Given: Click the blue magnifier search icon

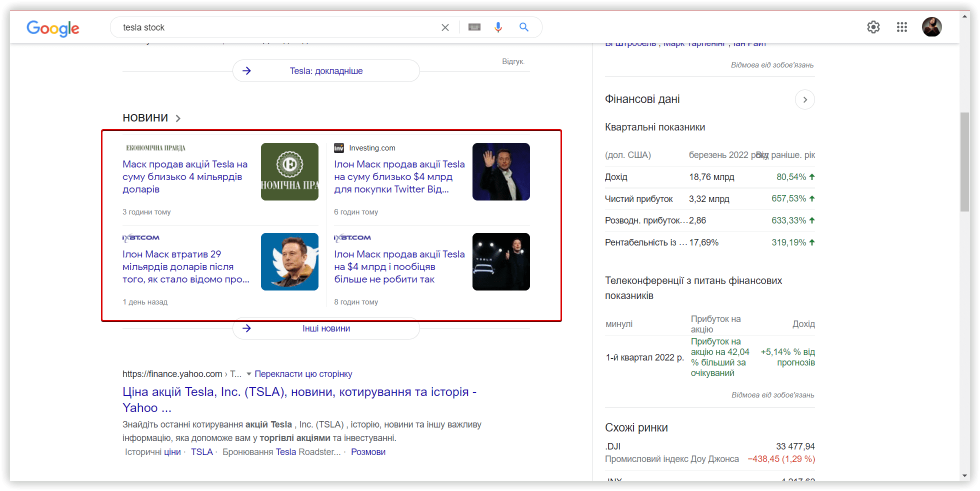Looking at the screenshot, I should click(x=524, y=27).
